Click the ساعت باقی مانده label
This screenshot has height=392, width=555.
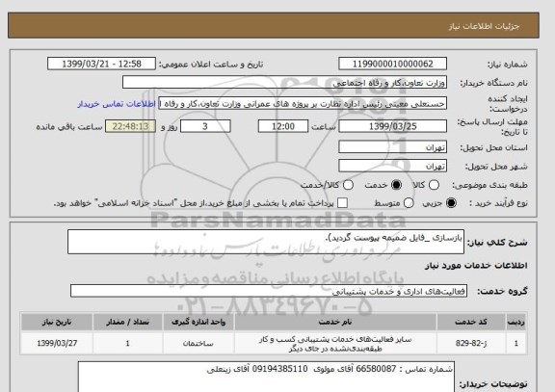click(69, 127)
